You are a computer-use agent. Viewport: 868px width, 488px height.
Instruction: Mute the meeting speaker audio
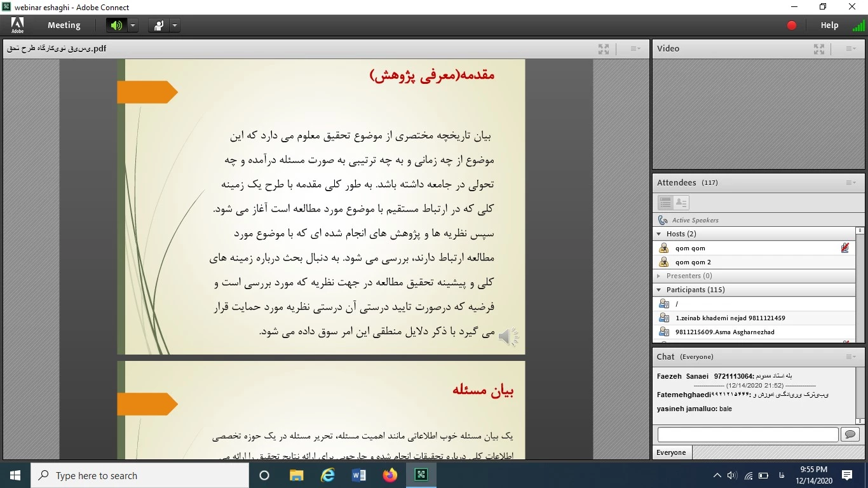116,25
